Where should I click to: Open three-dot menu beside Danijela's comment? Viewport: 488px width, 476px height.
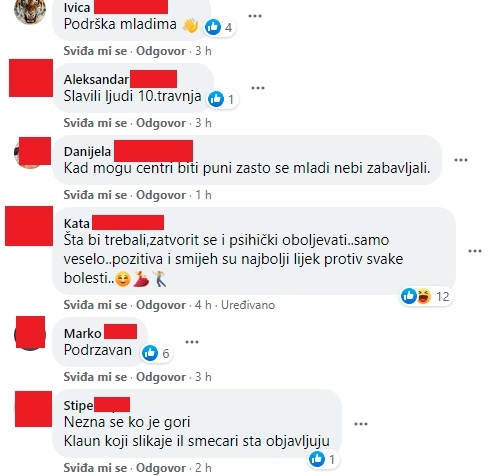coord(461,160)
